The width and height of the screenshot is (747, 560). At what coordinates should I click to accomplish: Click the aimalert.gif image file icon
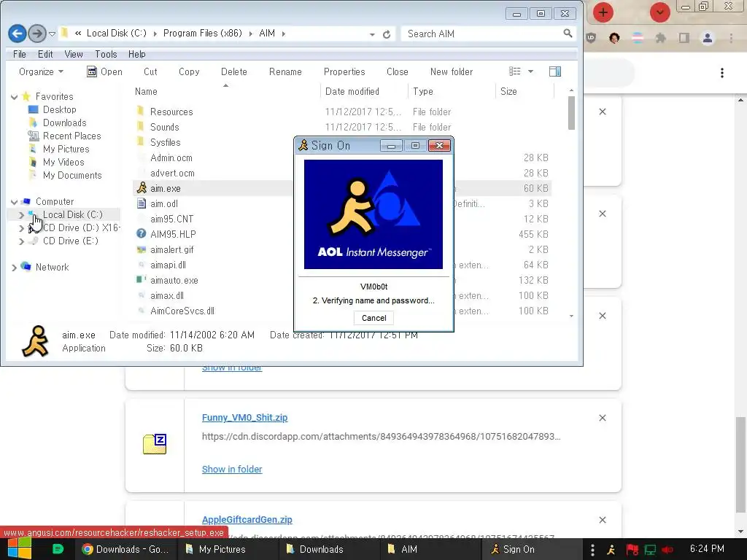point(141,249)
